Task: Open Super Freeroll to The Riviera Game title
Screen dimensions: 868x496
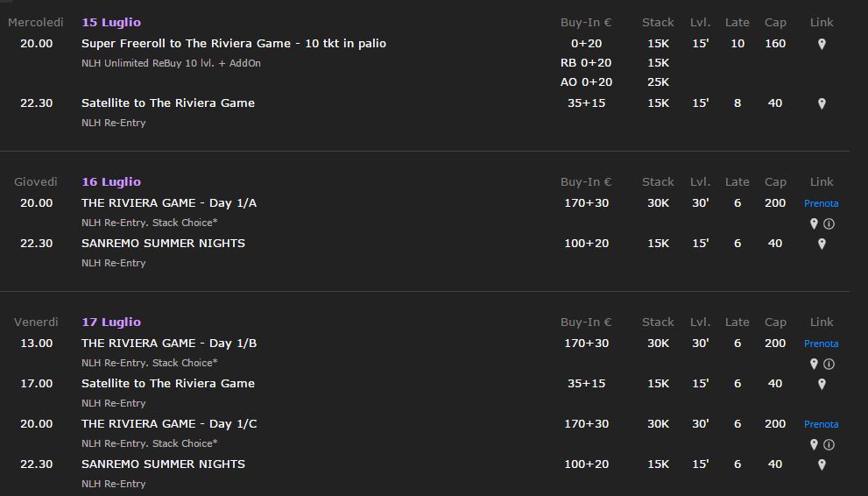Action: pyautogui.click(x=234, y=43)
